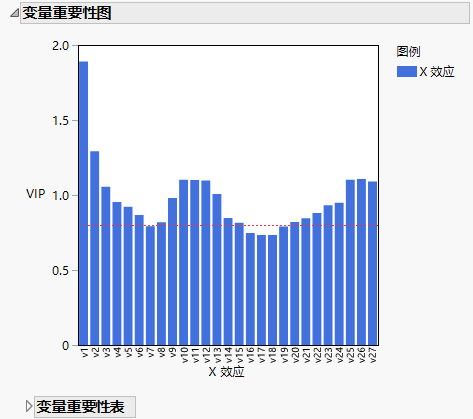473x419 pixels.
Task: Select the v26 bar in chart
Action: (362, 262)
